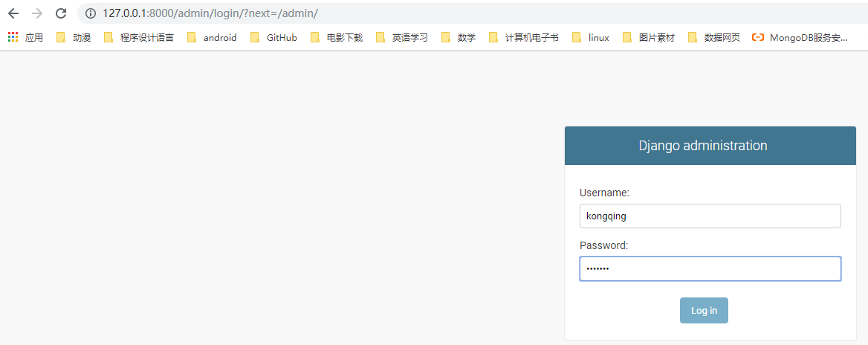This screenshot has height=345, width=868.
Task: Click the Password input field
Action: coord(710,268)
